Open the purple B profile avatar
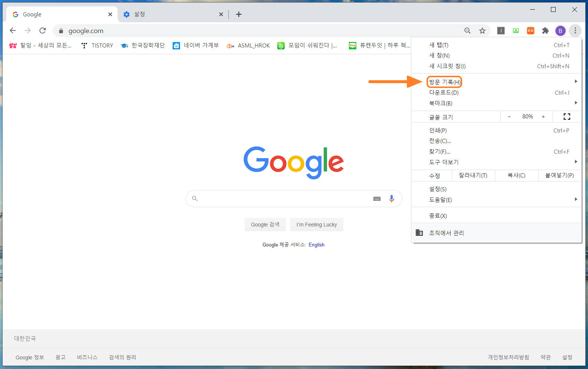This screenshot has width=588, height=369. pos(560,31)
